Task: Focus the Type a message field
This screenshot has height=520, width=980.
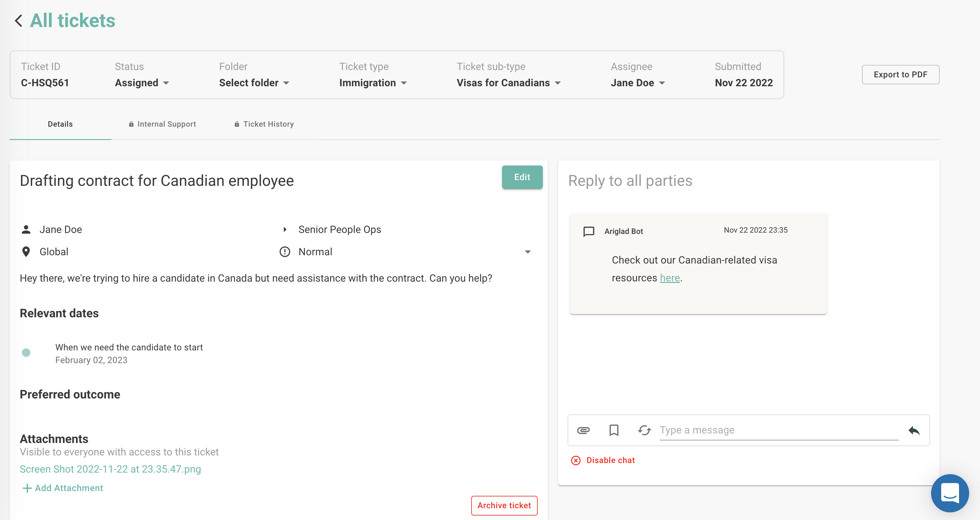Action: pyautogui.click(x=778, y=430)
